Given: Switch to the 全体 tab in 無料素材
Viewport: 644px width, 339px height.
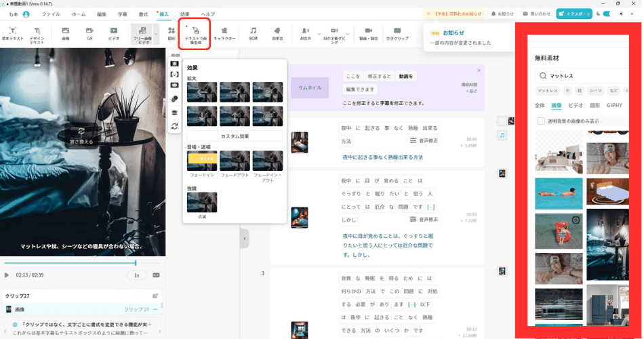Looking at the screenshot, I should [540, 106].
